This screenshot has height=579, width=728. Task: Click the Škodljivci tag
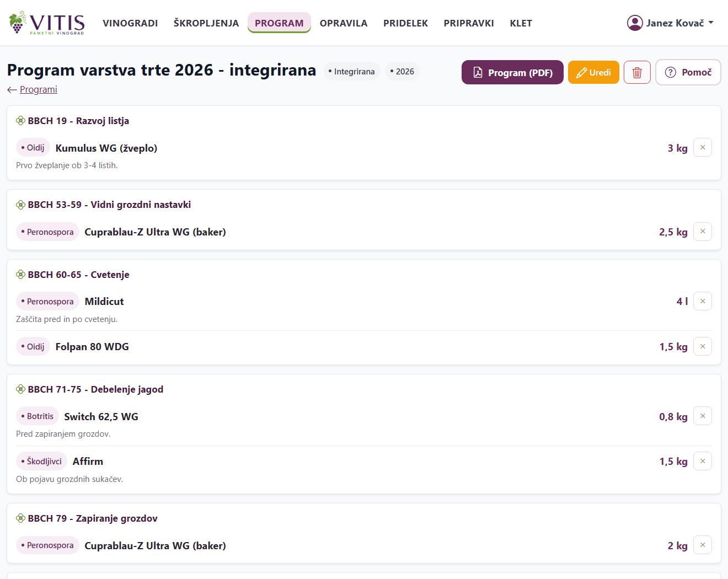click(41, 462)
